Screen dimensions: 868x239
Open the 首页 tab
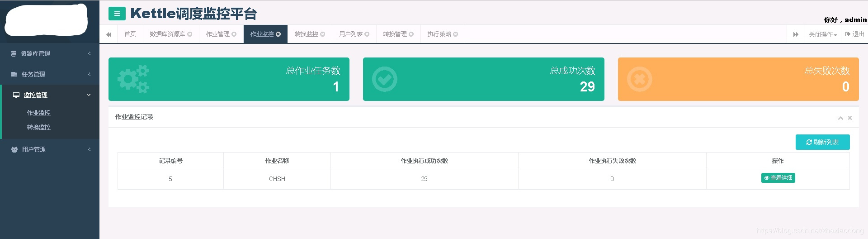point(130,34)
